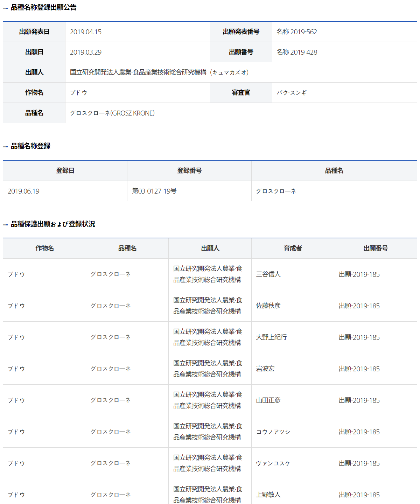This screenshot has width=420, height=504.
Task: Select examiner name パク·スンギ
Action: [x=292, y=93]
